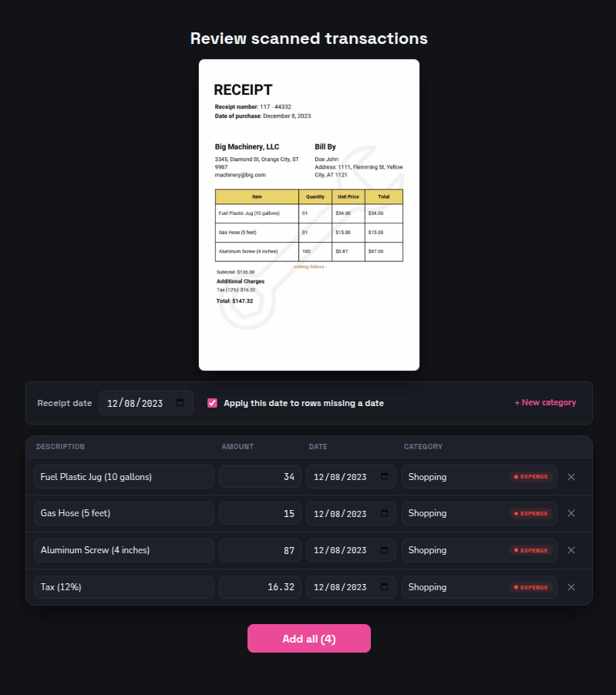The image size is (616, 695).
Task: Edit date field in Tax (12%) row
Action: [x=351, y=587]
